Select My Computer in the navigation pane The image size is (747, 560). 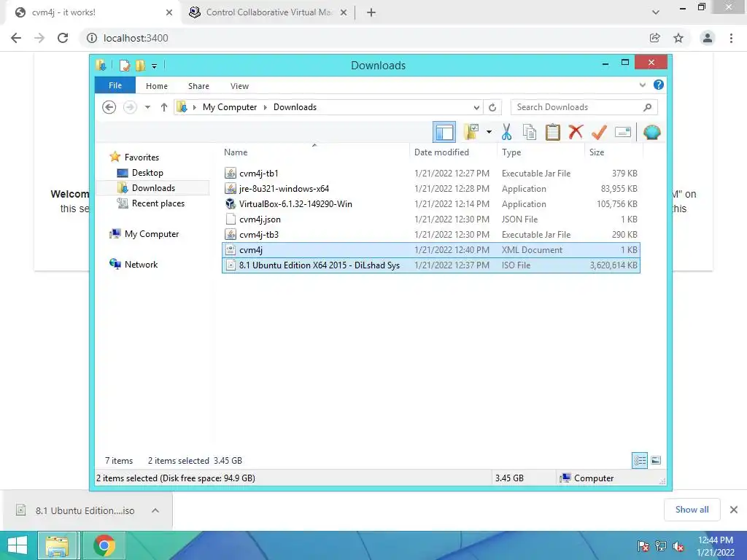coord(152,234)
